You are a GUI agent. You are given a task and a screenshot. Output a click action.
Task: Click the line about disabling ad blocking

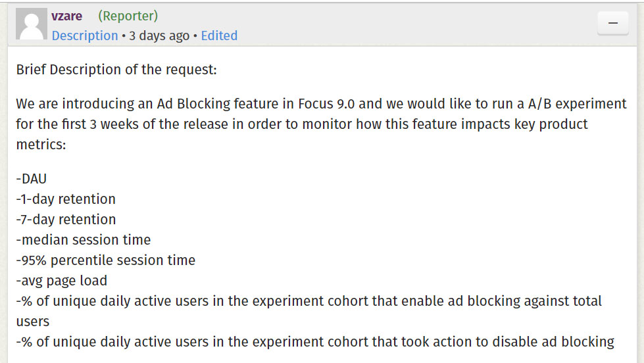pyautogui.click(x=315, y=342)
